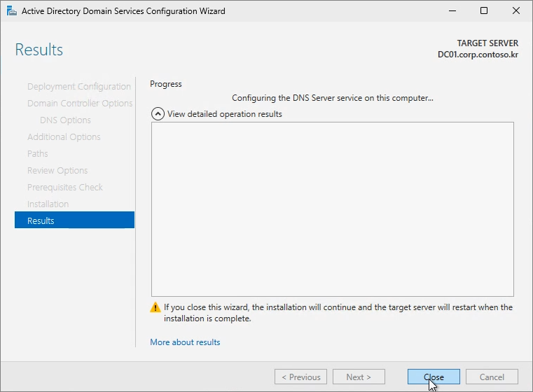Click the Cancel button

click(x=492, y=377)
